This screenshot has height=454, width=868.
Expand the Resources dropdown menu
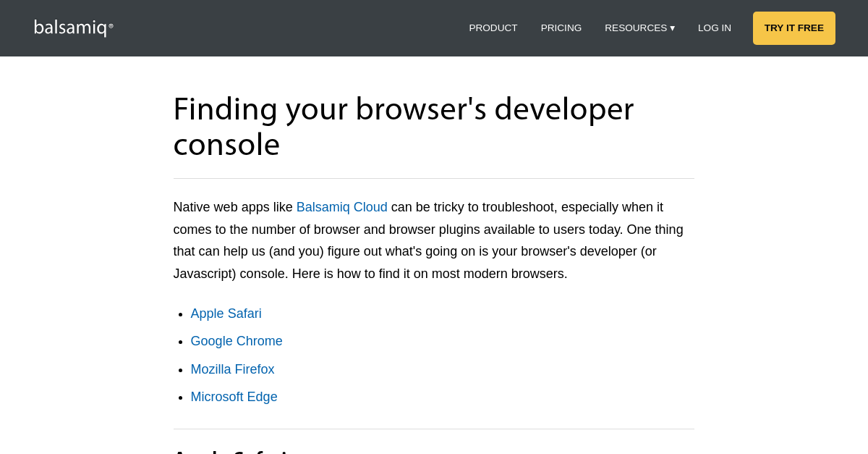coord(636,28)
